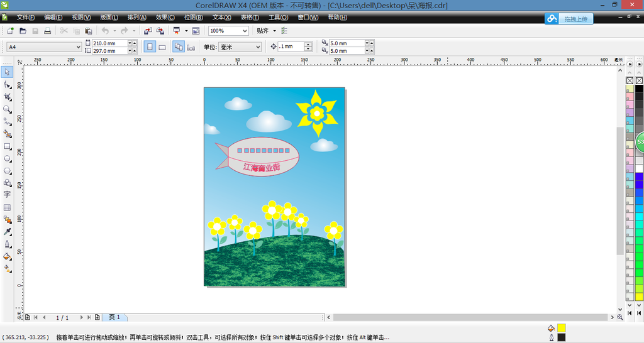644x343 pixels.
Task: Click the no-color X swatch in left palette
Action: (630, 80)
